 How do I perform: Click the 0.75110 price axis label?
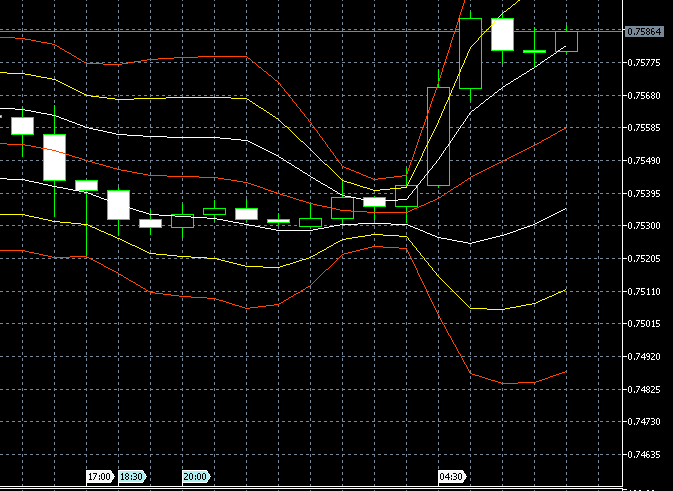pyautogui.click(x=644, y=291)
